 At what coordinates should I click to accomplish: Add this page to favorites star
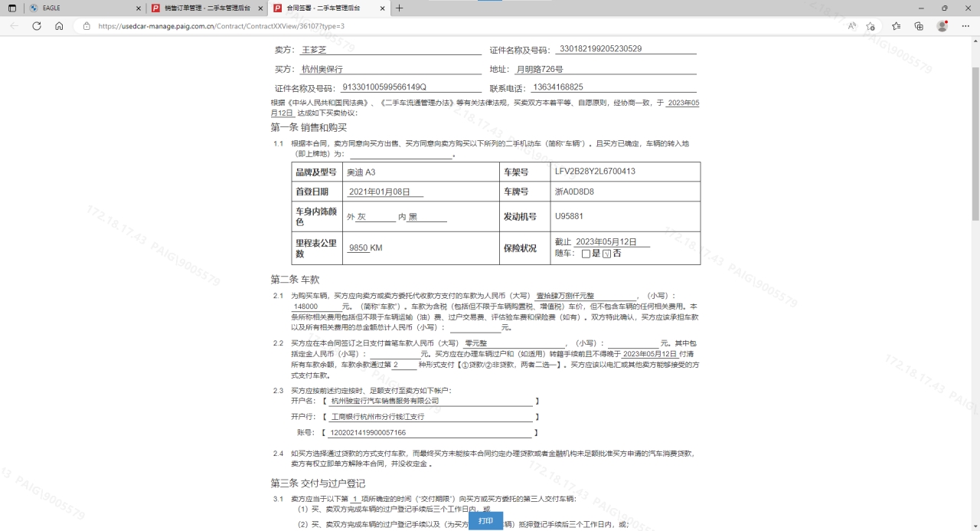pos(871,26)
